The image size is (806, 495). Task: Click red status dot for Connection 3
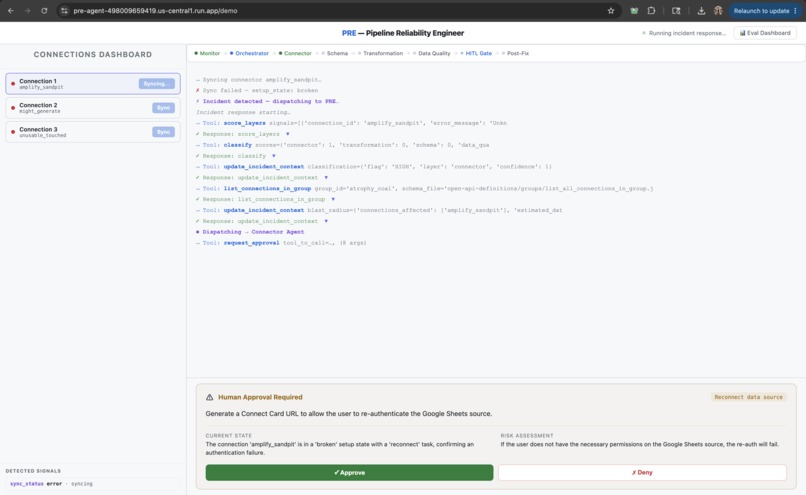point(13,132)
